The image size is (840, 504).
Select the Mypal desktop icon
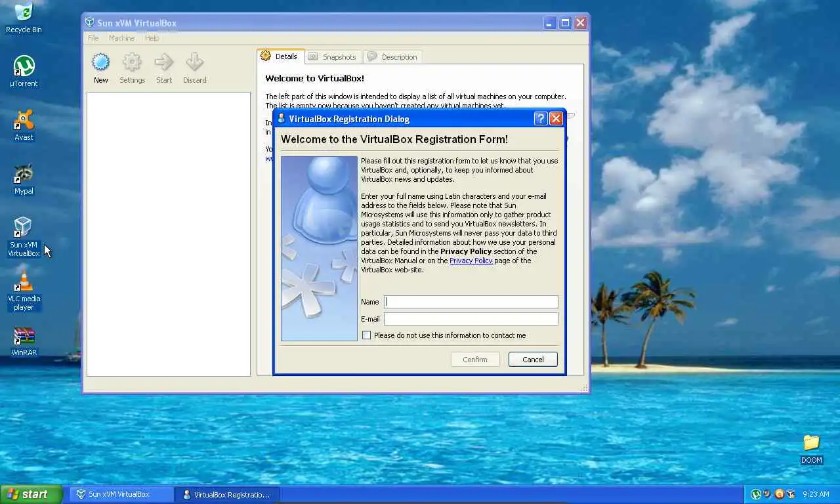(x=24, y=179)
